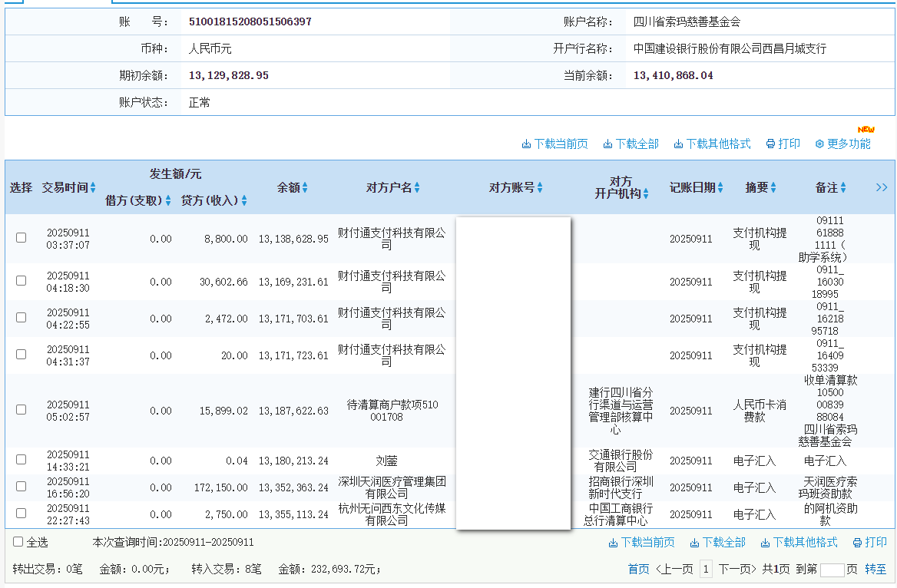Click 转至 to jump to page
897x588 pixels.
pos(875,569)
